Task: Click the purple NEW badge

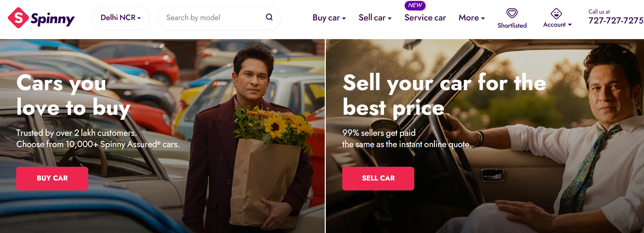Action: coord(415,5)
